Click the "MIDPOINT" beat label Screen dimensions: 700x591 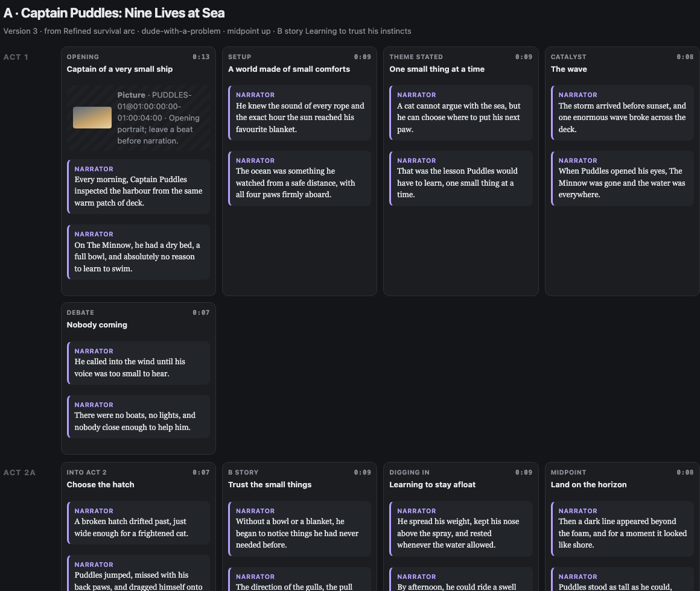pyautogui.click(x=567, y=472)
